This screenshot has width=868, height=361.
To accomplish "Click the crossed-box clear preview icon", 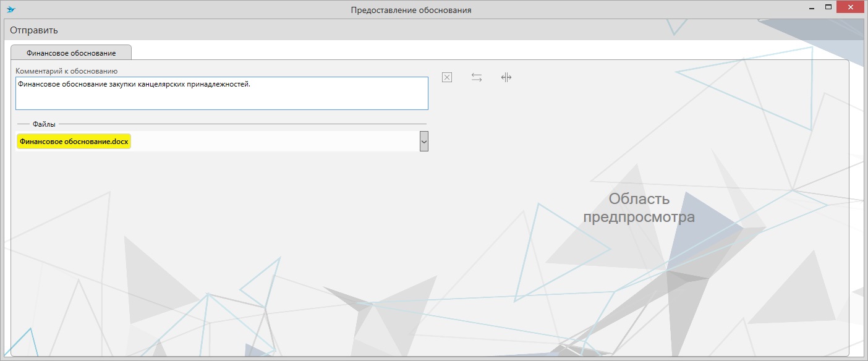I will click(x=447, y=77).
